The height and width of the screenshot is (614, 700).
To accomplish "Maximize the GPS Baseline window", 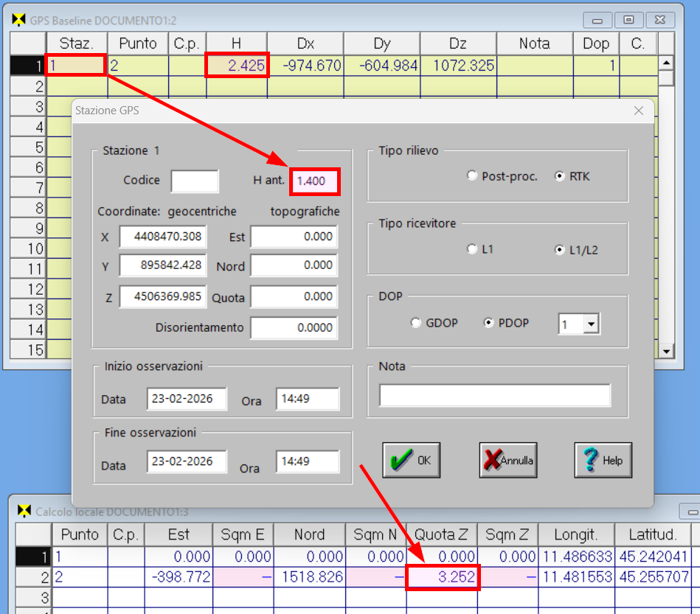I will (628, 20).
